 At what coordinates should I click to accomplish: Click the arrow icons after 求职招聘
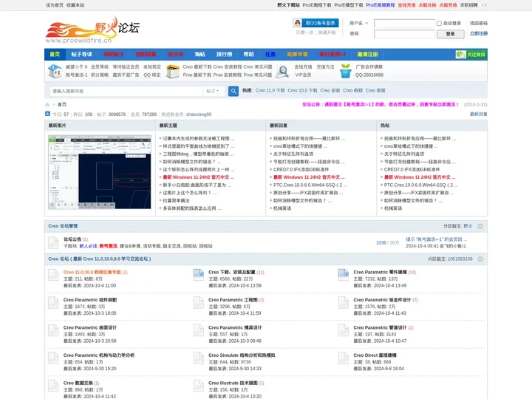[x=484, y=5]
